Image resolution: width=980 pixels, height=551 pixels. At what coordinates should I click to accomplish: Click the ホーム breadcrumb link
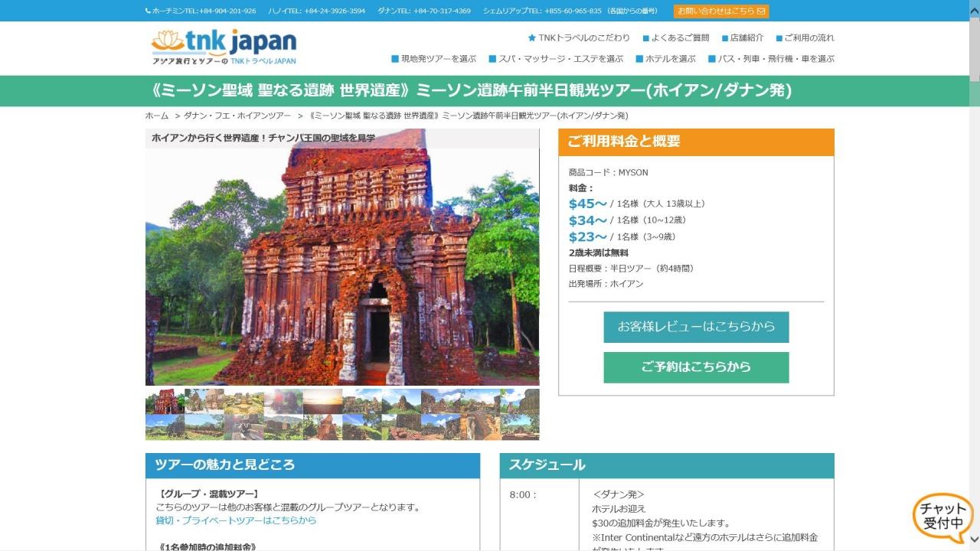click(157, 116)
